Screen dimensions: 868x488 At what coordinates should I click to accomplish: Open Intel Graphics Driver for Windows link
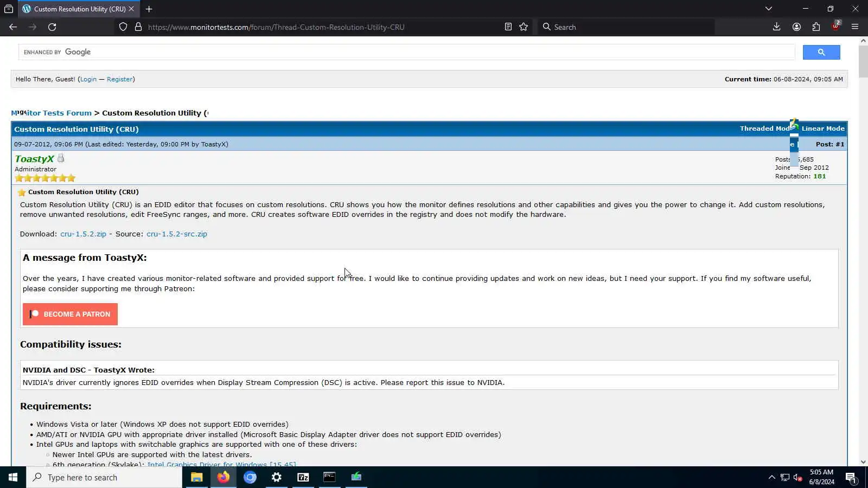tap(221, 464)
